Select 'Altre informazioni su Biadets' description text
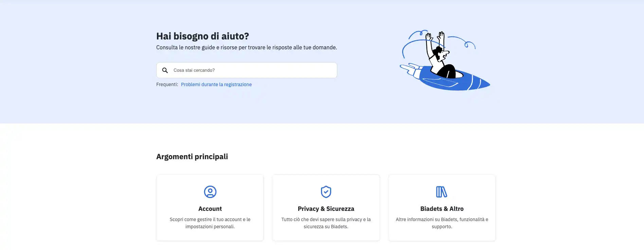The height and width of the screenshot is (250, 644). tap(442, 223)
